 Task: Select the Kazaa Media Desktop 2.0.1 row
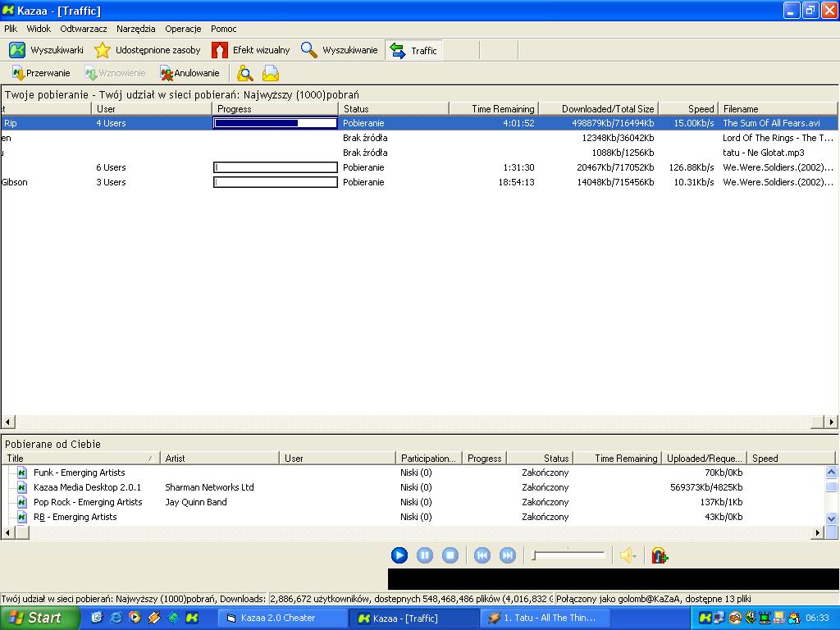click(x=413, y=487)
